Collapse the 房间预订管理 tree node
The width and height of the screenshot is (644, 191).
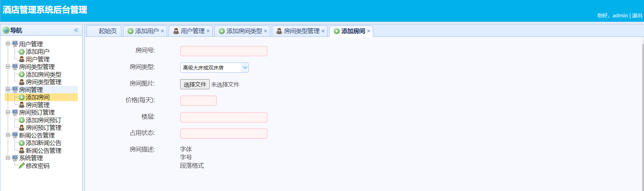pyautogui.click(x=8, y=112)
